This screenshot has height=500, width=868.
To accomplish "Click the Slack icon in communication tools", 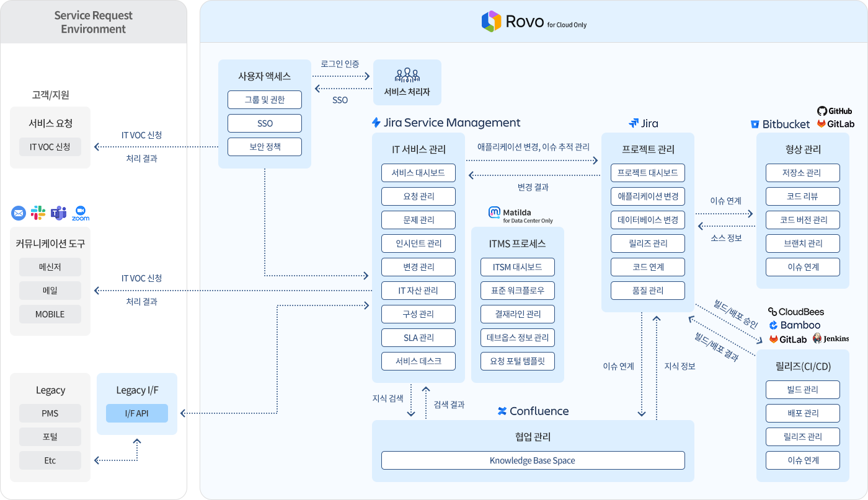I will pyautogui.click(x=38, y=213).
